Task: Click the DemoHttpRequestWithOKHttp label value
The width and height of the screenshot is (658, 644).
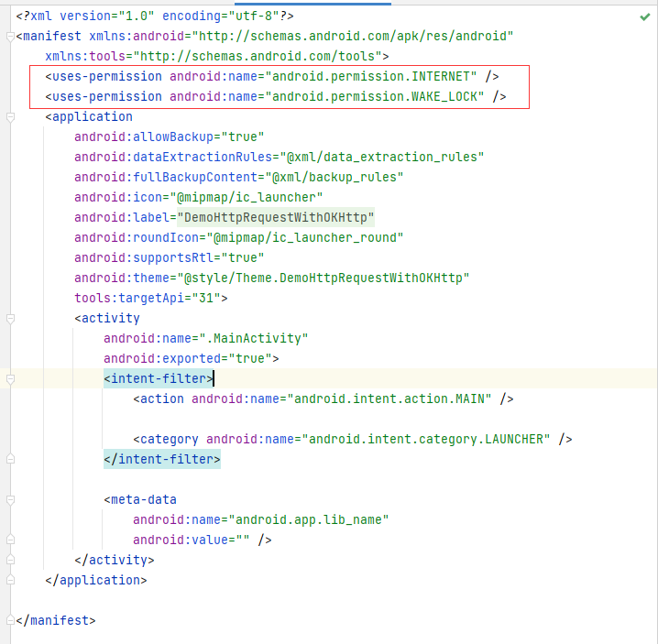Action: point(276,217)
